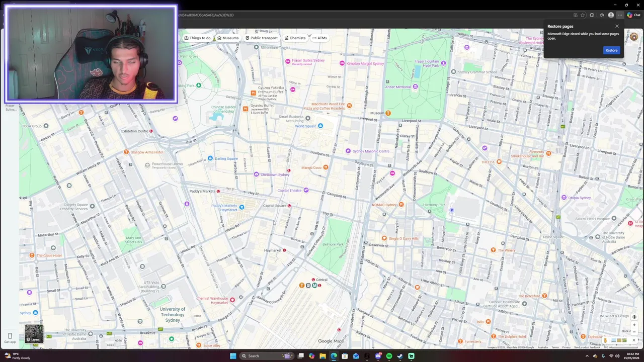
Task: Click the Get app sidebar icon
Action: tap(10, 337)
